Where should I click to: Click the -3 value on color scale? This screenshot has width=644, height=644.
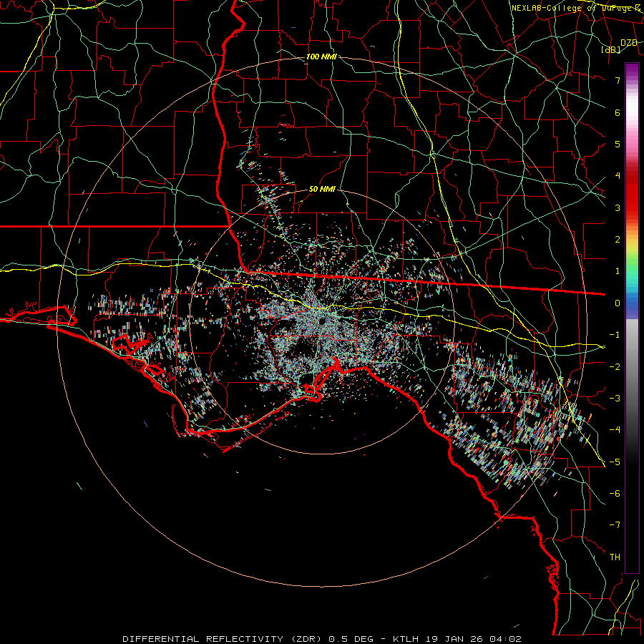point(615,399)
